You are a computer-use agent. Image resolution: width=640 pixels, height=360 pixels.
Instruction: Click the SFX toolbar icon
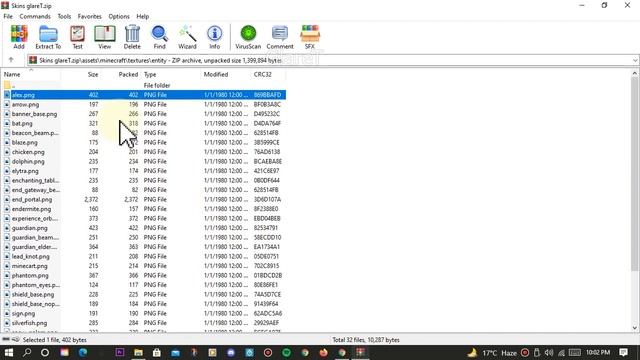(x=310, y=37)
